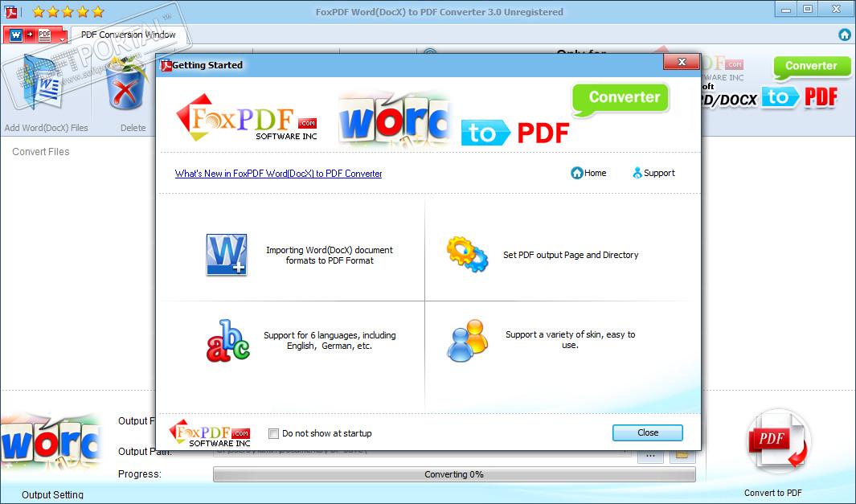Click the gears settings icon in the dialog

[x=467, y=254]
